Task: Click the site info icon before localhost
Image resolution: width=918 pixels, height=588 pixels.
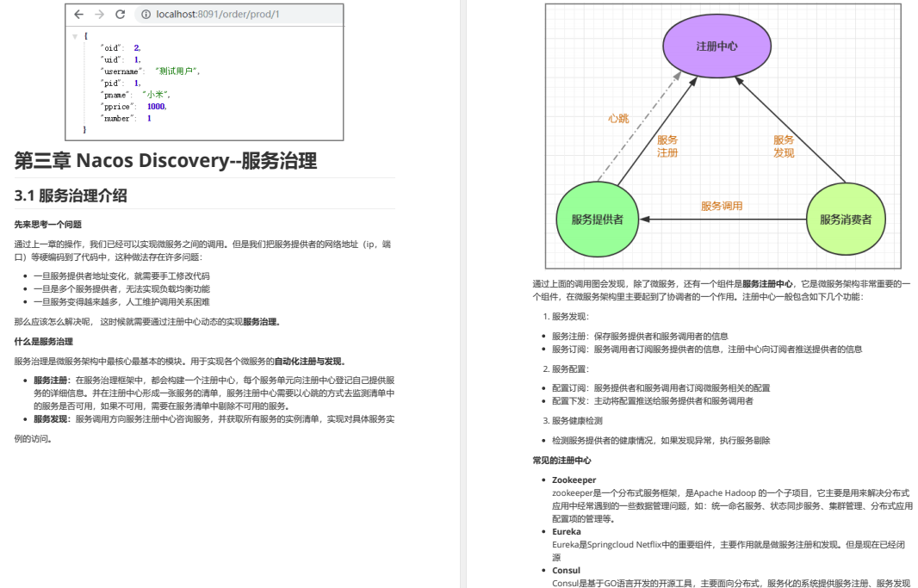Action: tap(146, 15)
